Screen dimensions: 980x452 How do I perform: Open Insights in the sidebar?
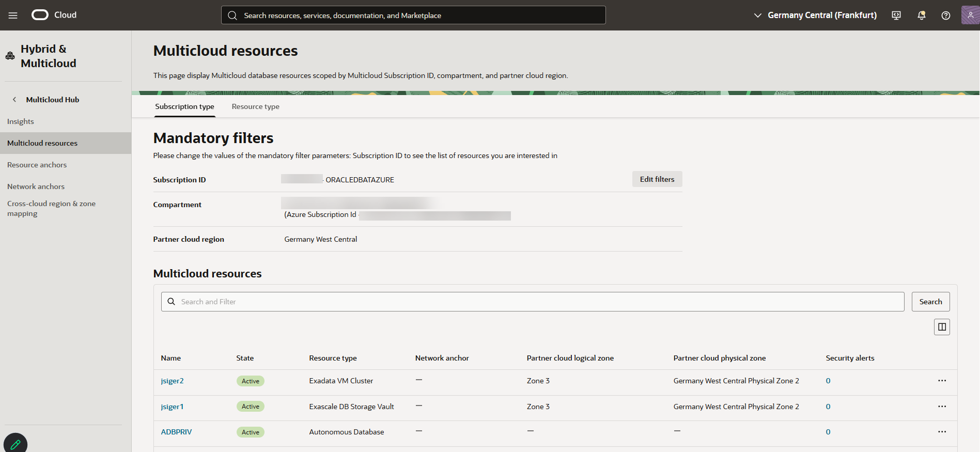tap(21, 121)
